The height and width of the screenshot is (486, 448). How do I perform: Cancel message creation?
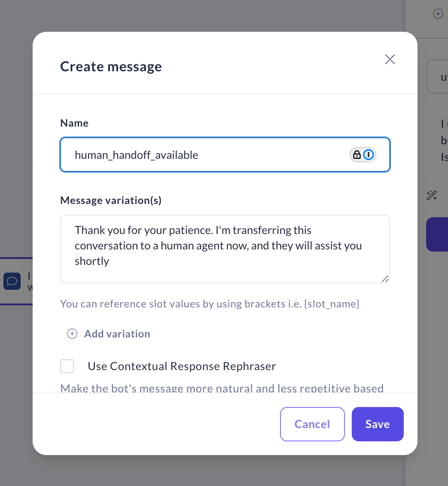(312, 424)
